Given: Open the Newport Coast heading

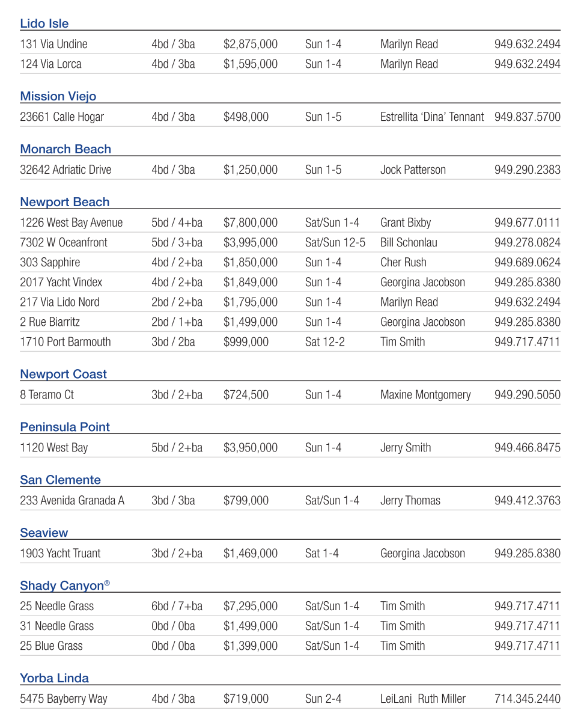Looking at the screenshot, I should tap(63, 374).
